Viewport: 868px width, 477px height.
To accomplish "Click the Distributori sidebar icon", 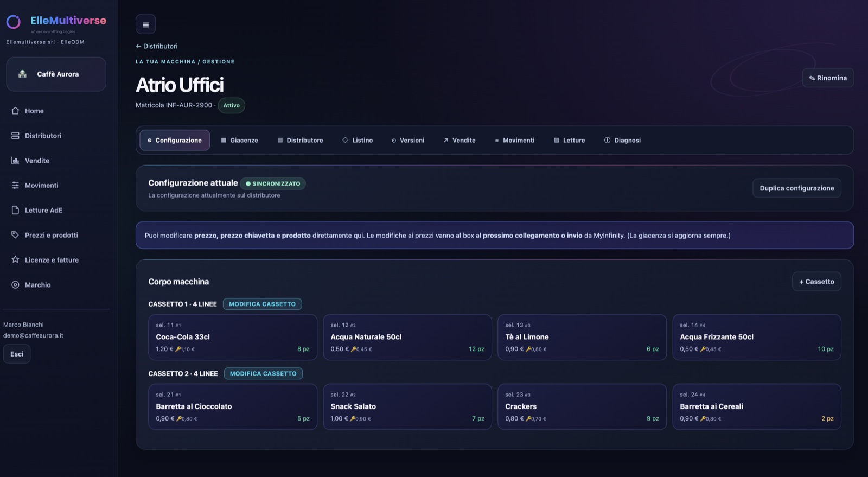I will (15, 136).
